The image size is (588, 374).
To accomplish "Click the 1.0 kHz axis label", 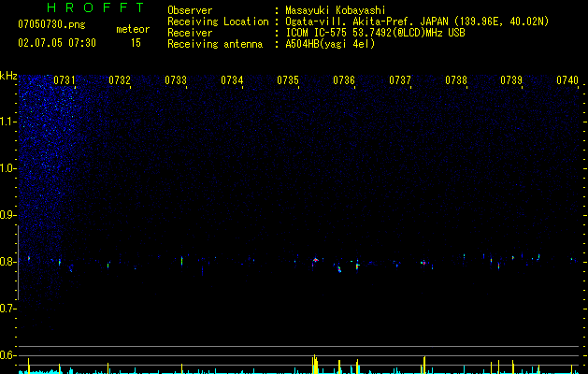I will point(8,168).
